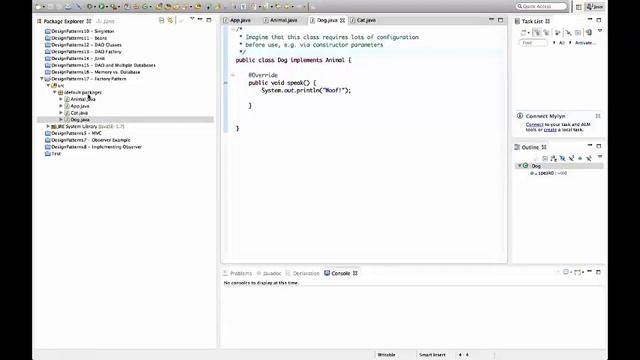Open the Outline view menu triangle

[x=600, y=157]
